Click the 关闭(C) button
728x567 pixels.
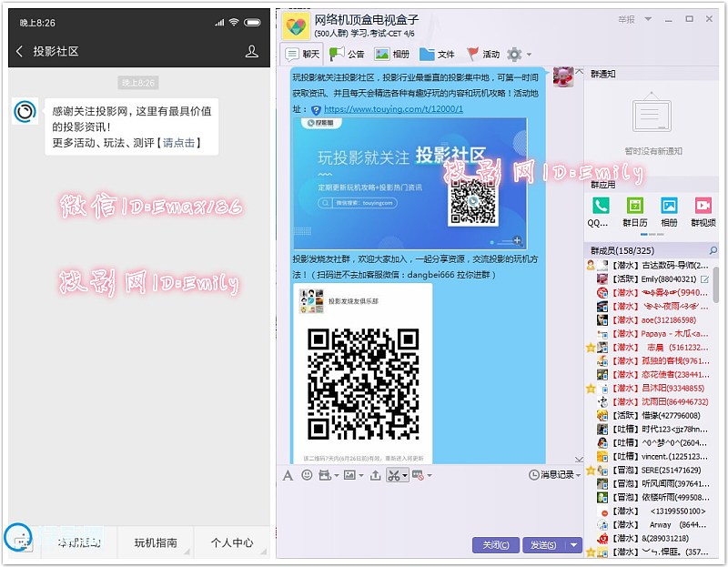pos(495,545)
